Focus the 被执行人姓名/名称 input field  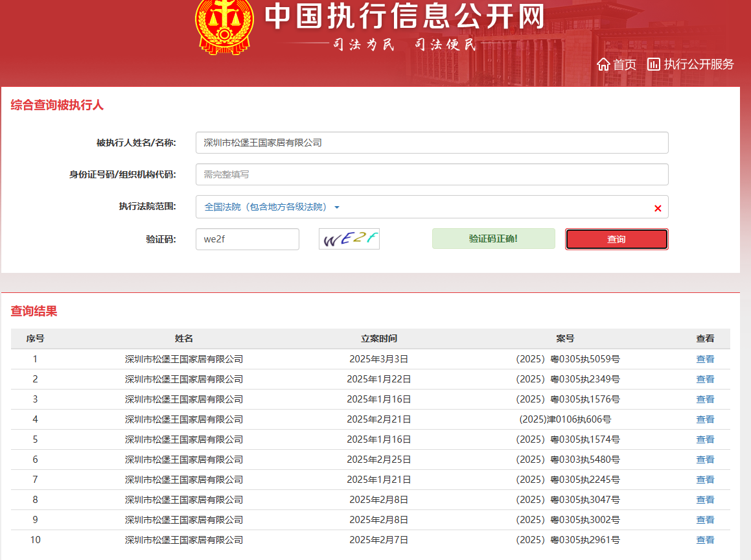pos(432,143)
